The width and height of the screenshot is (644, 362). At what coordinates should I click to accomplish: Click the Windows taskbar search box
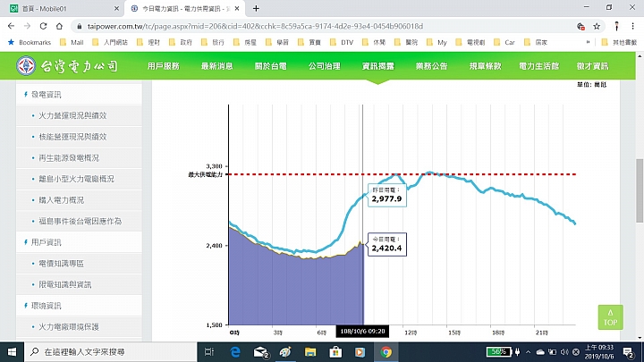[x=111, y=352]
